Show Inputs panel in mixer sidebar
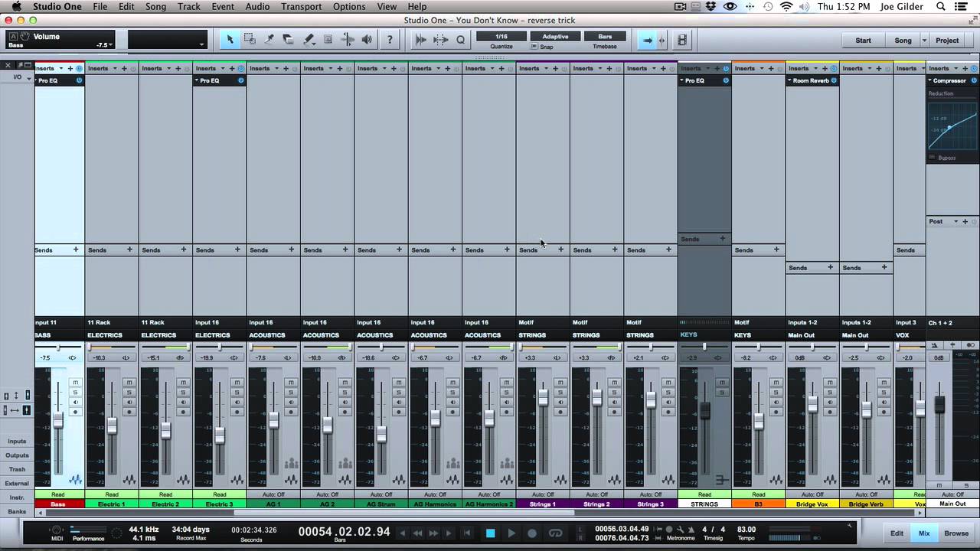Image resolution: width=980 pixels, height=551 pixels. (17, 442)
